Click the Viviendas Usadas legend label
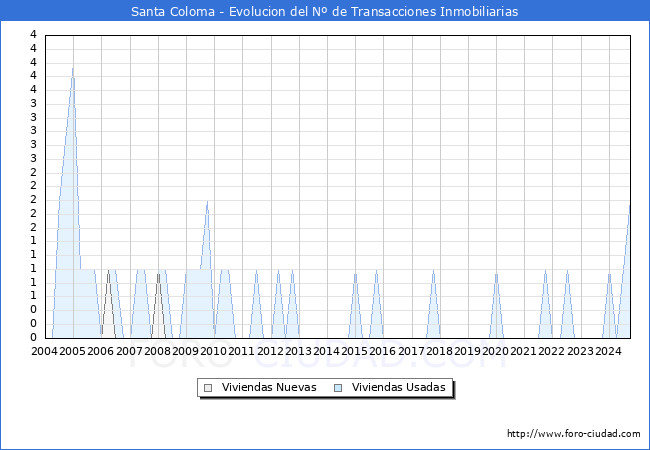Viewport: 650px width, 450px height. coord(398,387)
